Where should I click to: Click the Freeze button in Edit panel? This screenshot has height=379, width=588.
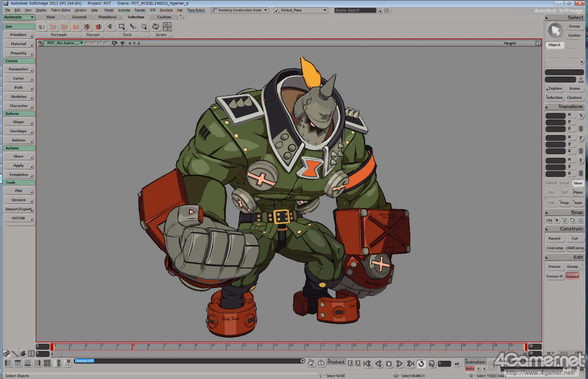[x=554, y=267]
